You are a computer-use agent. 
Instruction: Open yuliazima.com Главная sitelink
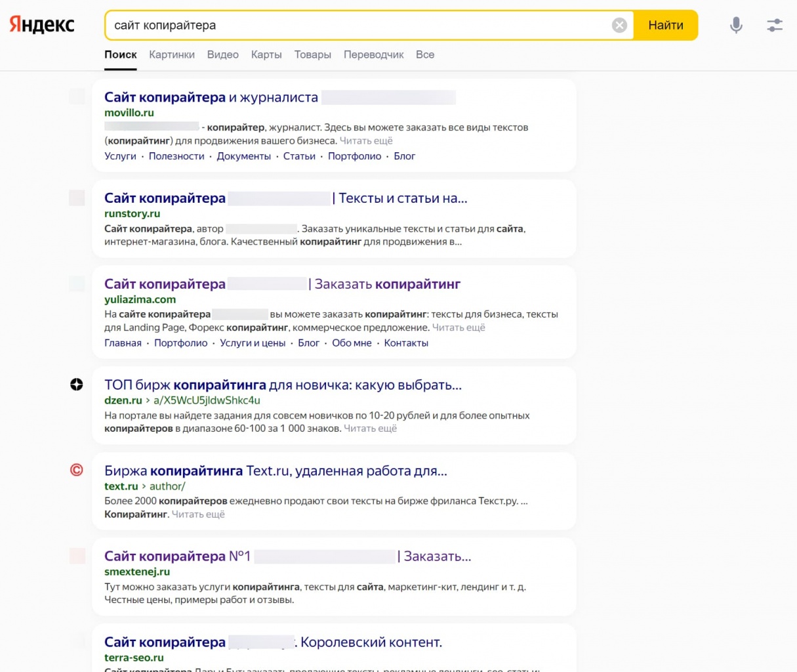[x=123, y=343]
